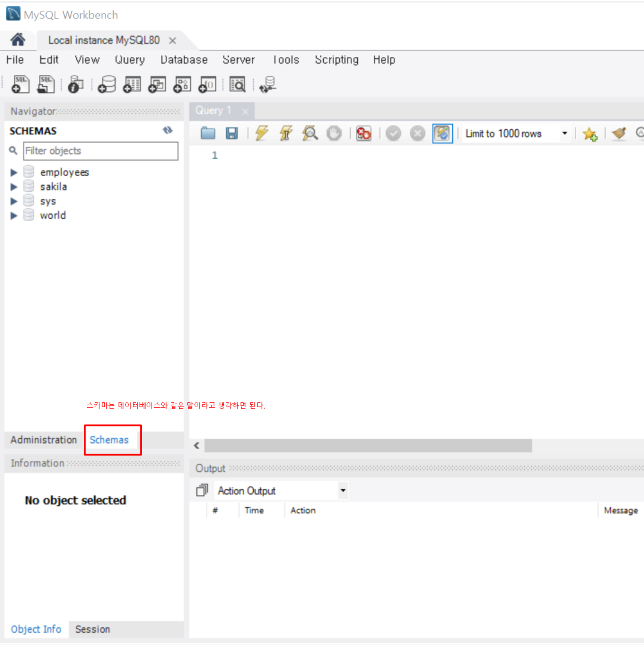Click the explain query magnifier icon
Viewport: 644px width, 645px height.
pos(310,133)
